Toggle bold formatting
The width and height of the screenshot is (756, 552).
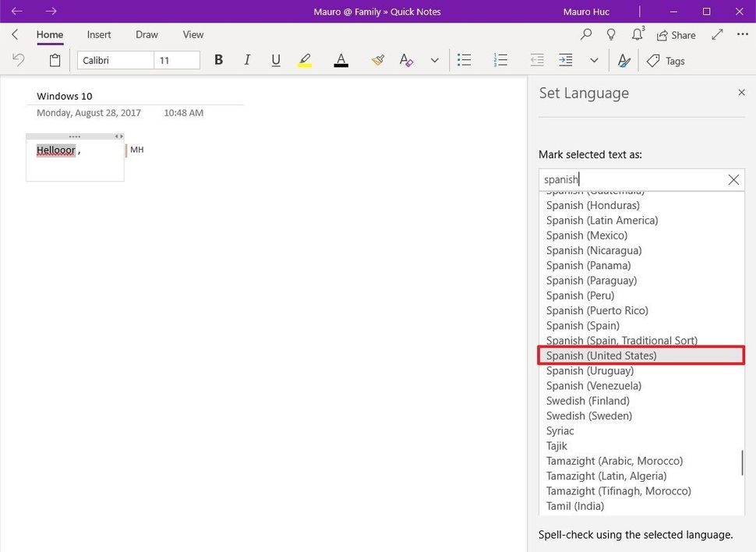tap(218, 60)
